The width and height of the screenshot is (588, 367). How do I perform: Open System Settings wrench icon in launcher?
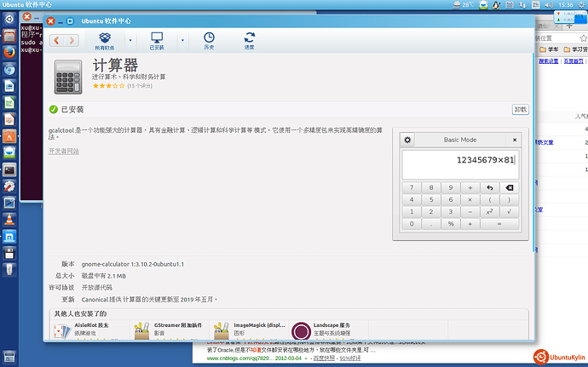tap(9, 186)
